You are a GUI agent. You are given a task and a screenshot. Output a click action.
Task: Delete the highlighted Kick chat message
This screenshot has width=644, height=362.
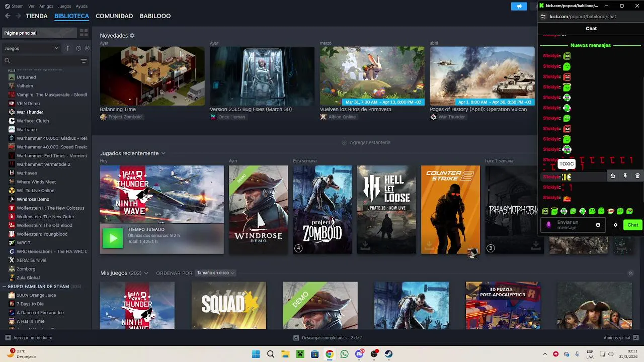(637, 176)
